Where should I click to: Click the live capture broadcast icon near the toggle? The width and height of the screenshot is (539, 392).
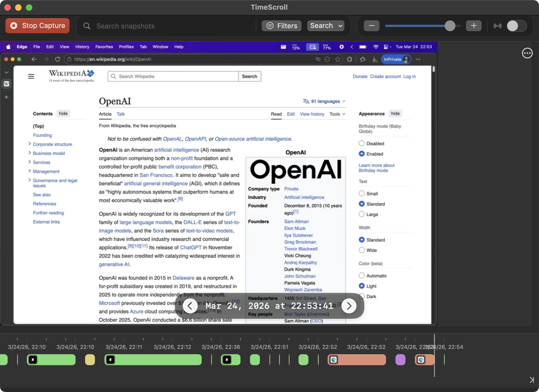497,26
